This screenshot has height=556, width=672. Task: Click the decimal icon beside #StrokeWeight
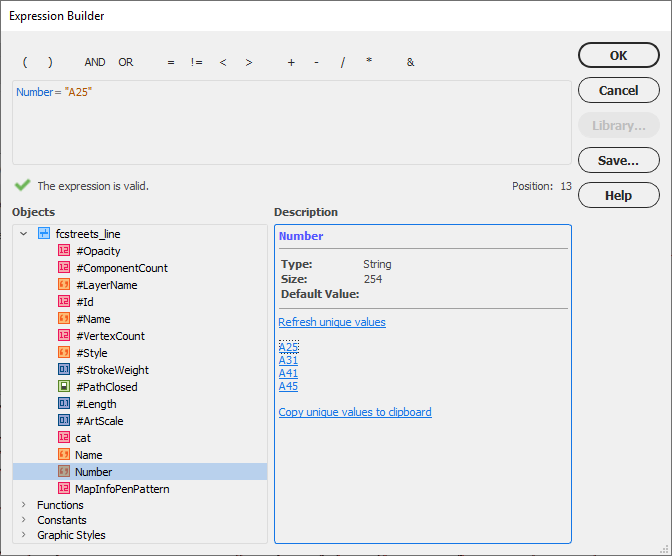[x=64, y=369]
